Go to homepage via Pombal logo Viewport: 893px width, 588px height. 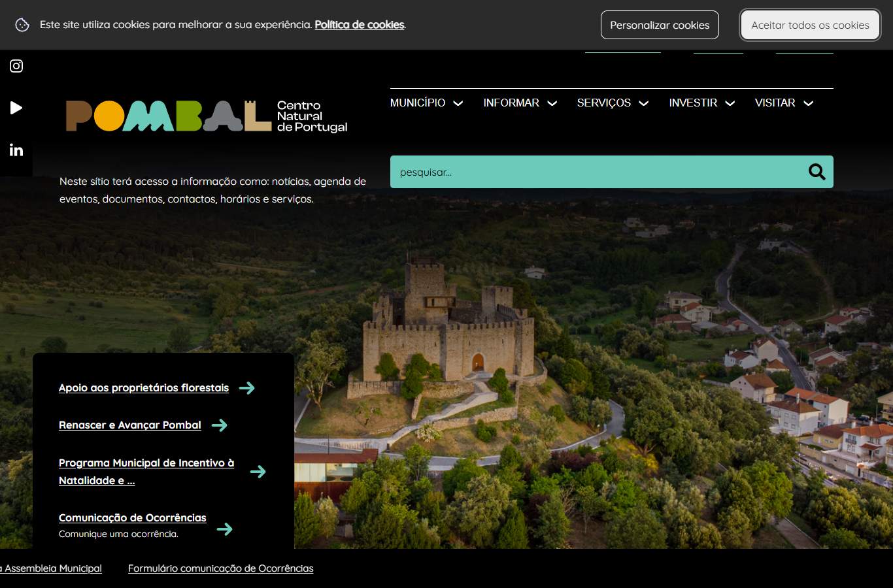[x=207, y=116]
